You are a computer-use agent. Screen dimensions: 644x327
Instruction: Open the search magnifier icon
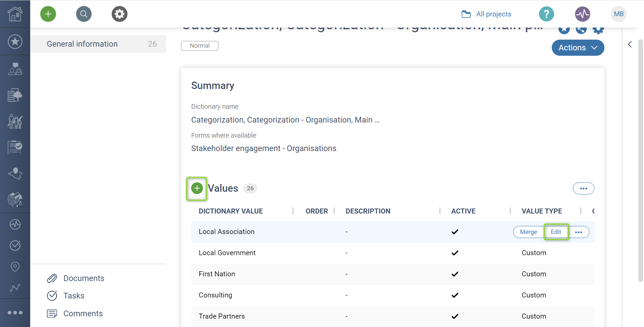(84, 14)
